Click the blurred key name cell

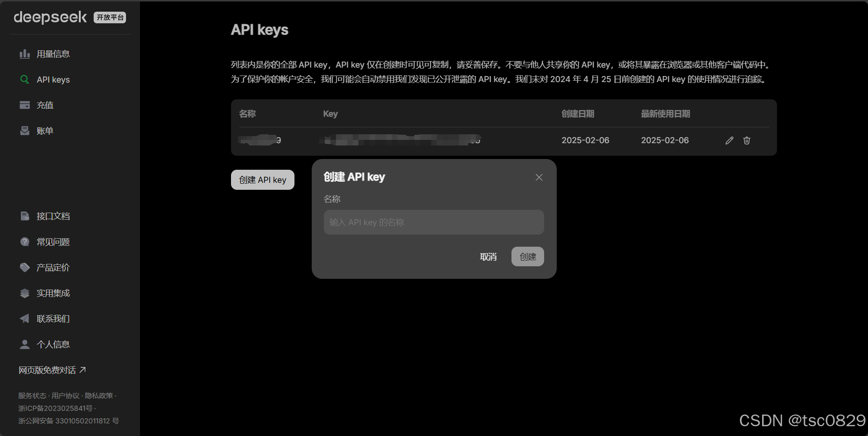(x=260, y=140)
